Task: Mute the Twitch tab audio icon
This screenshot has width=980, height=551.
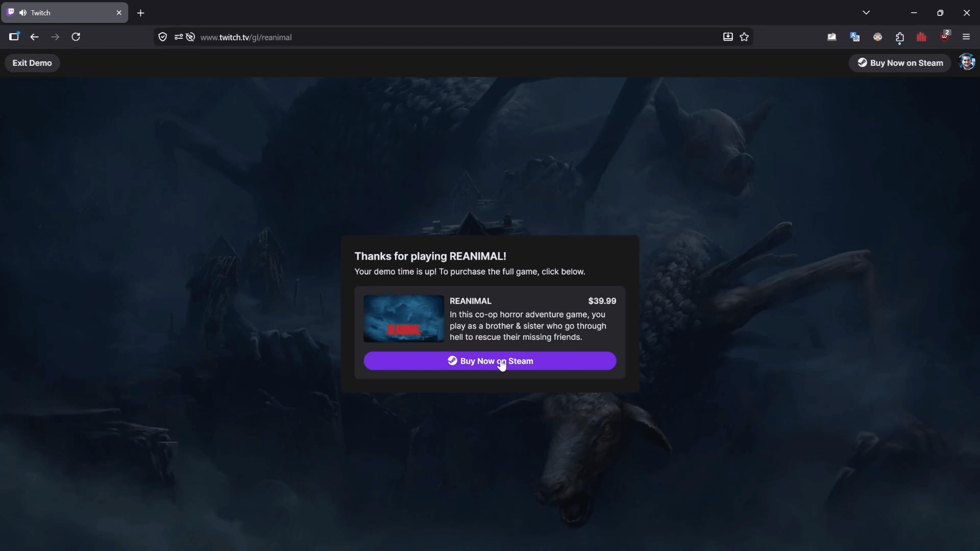Action: (23, 13)
